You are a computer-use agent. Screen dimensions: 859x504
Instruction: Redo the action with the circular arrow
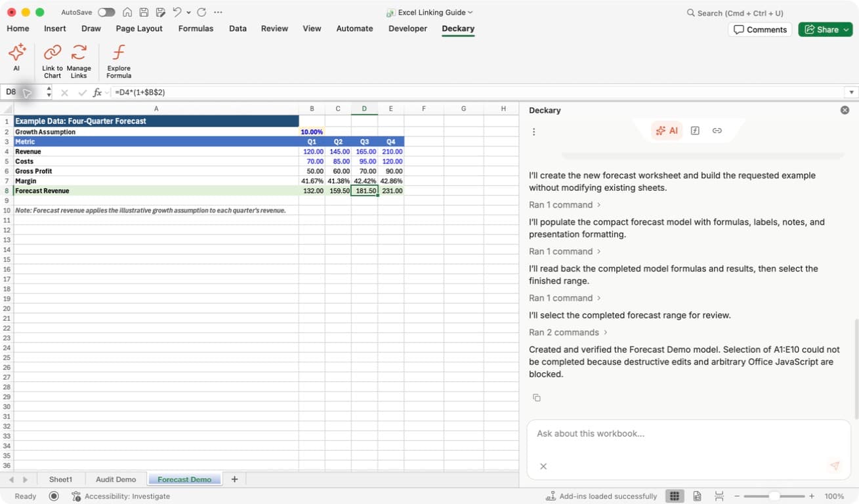201,12
